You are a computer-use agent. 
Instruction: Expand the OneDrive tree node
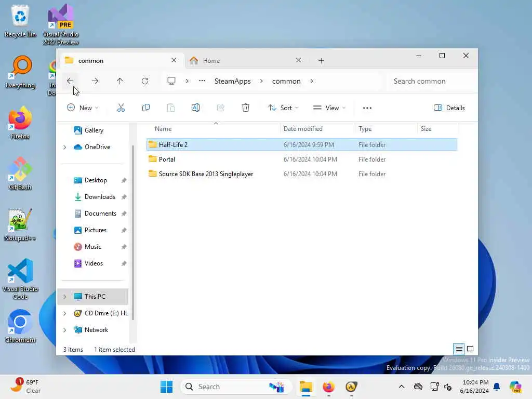click(65, 147)
